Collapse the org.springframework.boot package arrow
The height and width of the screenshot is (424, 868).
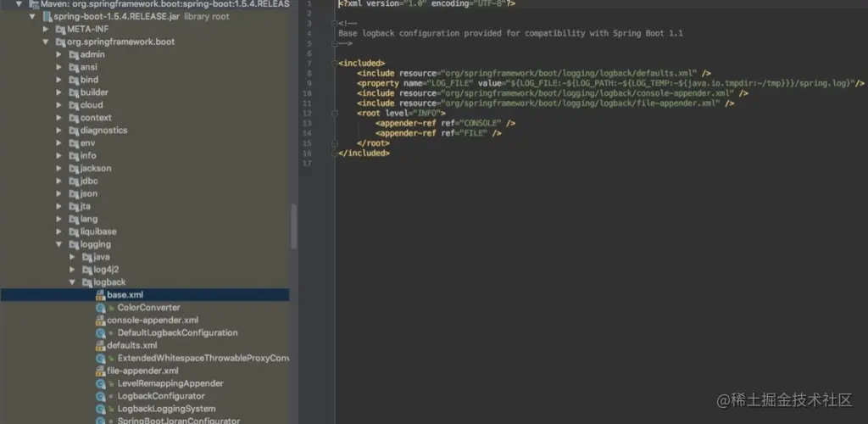pos(46,42)
